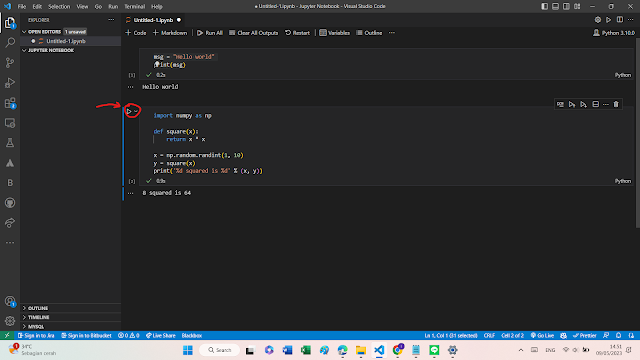The image size is (640, 360).
Task: Run the second notebook cell
Action: (x=129, y=111)
